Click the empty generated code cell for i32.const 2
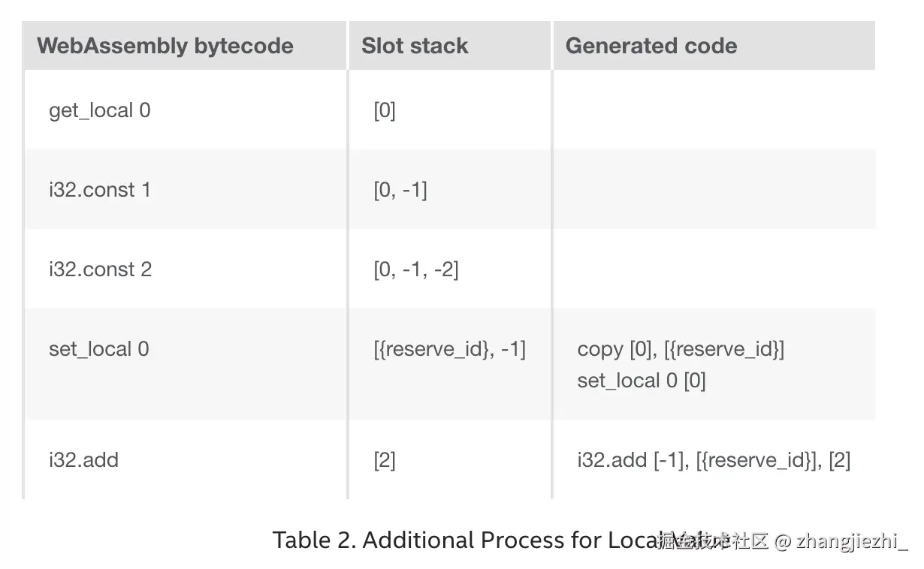 pyautogui.click(x=714, y=269)
